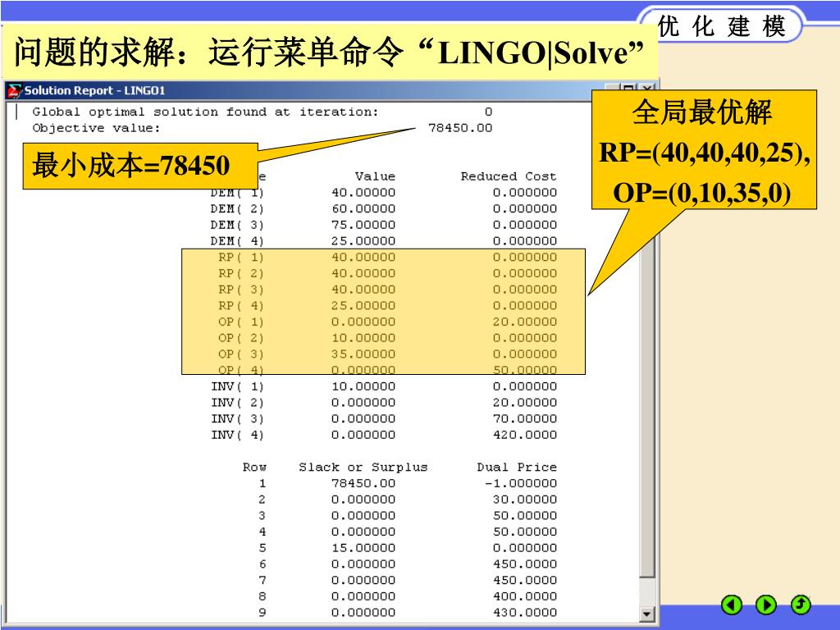Click the 'Row' column header

tap(254, 467)
